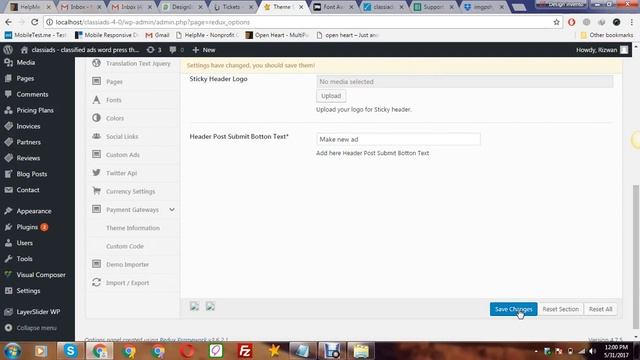Open the Users menu icon
This screenshot has height=360, width=640.
pos(8,243)
